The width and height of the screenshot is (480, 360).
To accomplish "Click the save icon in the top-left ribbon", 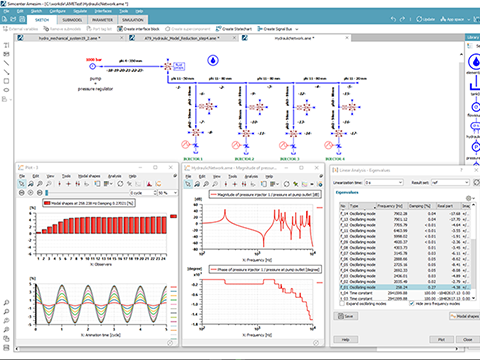I will click(22, 19).
